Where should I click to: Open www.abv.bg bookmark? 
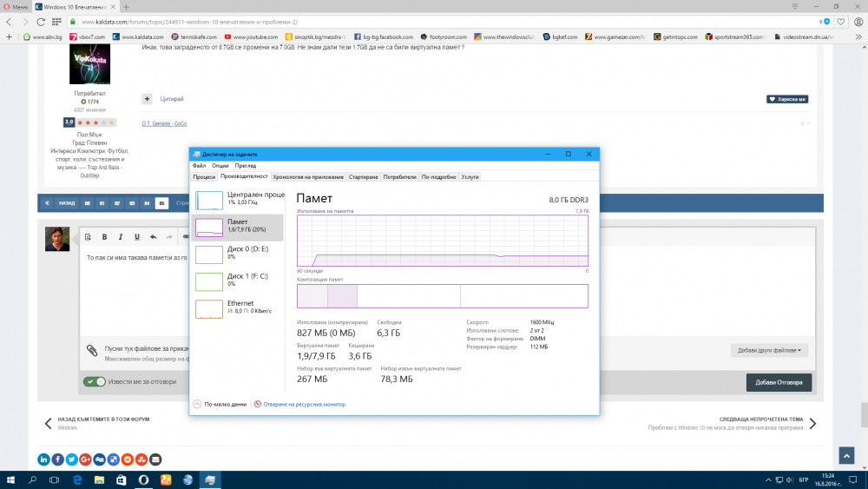pos(43,36)
